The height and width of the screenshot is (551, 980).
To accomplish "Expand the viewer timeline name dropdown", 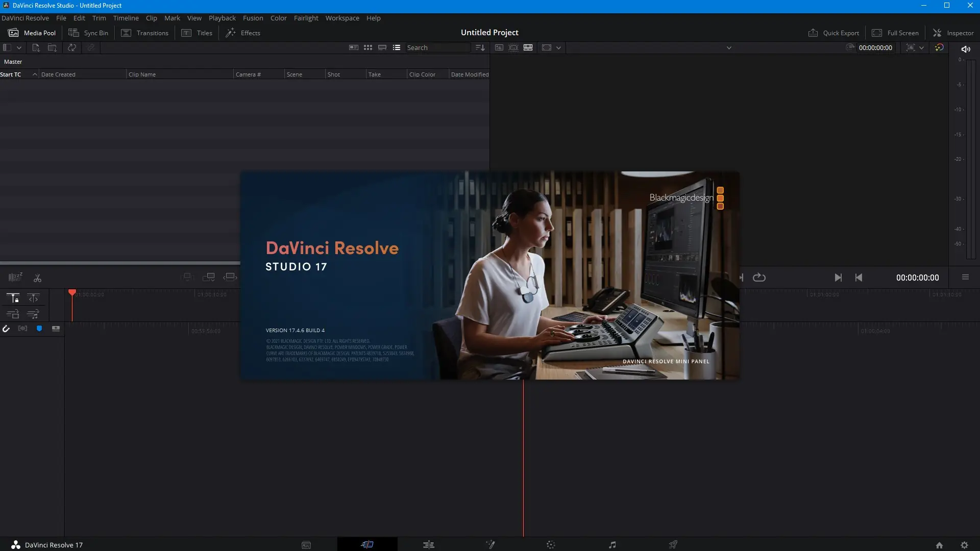I will click(x=729, y=48).
